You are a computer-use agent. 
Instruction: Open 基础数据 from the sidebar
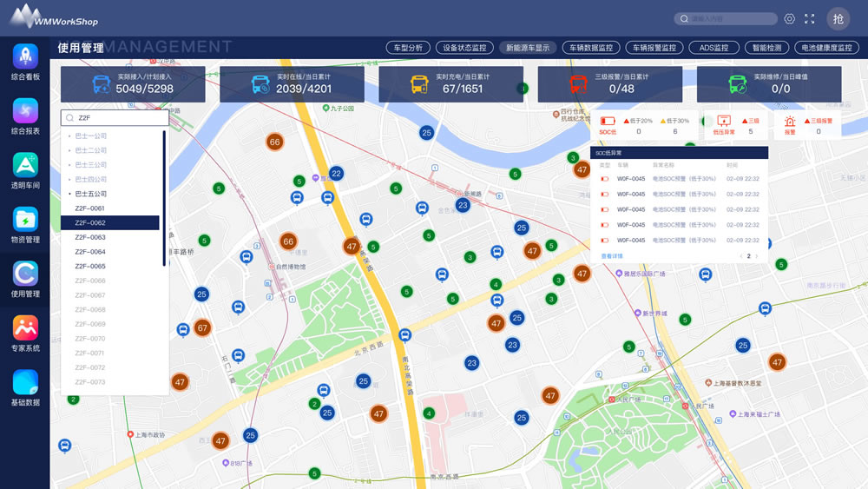point(25,383)
